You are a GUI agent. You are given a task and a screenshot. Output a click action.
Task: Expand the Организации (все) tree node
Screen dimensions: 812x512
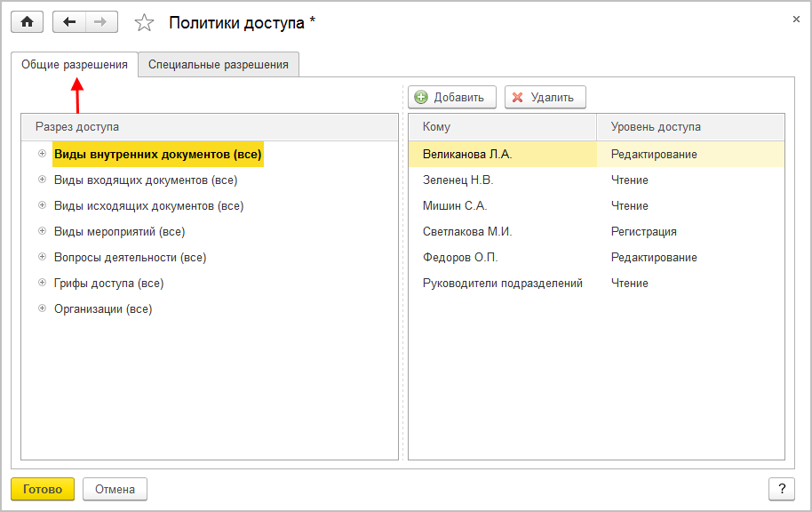point(42,308)
